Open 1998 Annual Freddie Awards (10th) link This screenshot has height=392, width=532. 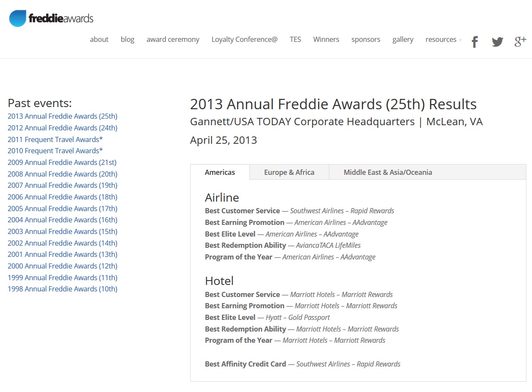point(62,289)
